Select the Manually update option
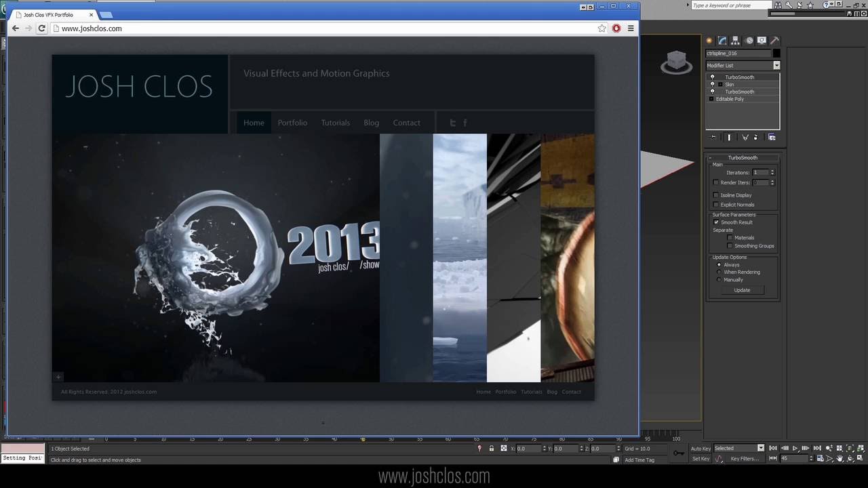868x488 pixels. [719, 280]
